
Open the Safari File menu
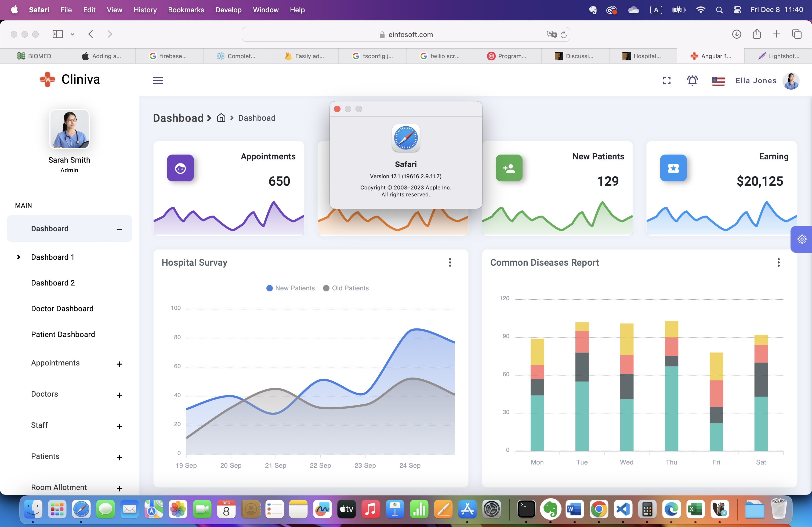pyautogui.click(x=66, y=10)
